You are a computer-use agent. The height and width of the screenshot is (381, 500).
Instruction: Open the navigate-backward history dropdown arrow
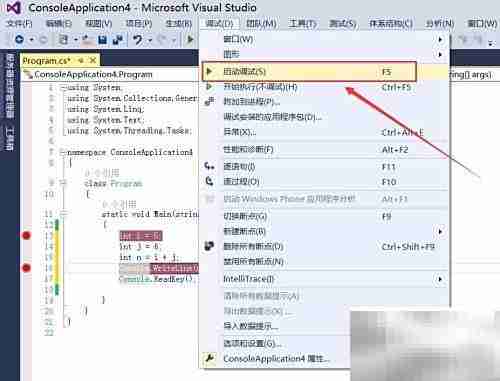(x=32, y=40)
